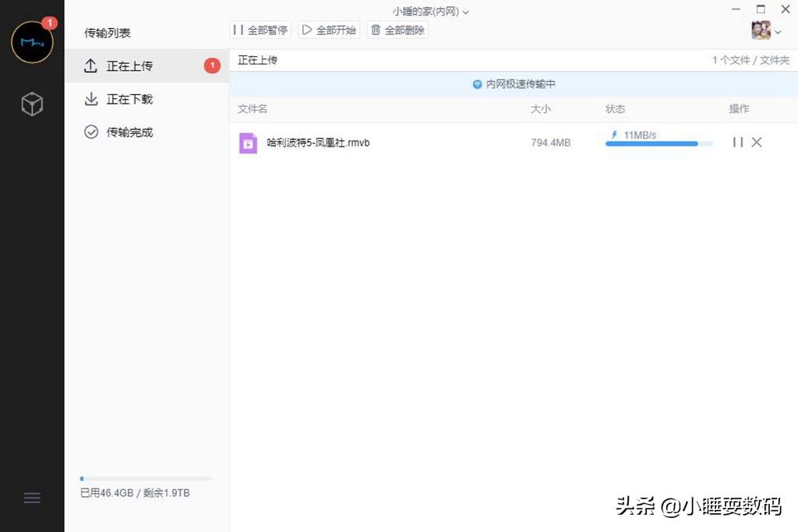Click the user avatar picture at top right
This screenshot has height=532, width=798.
(x=761, y=30)
